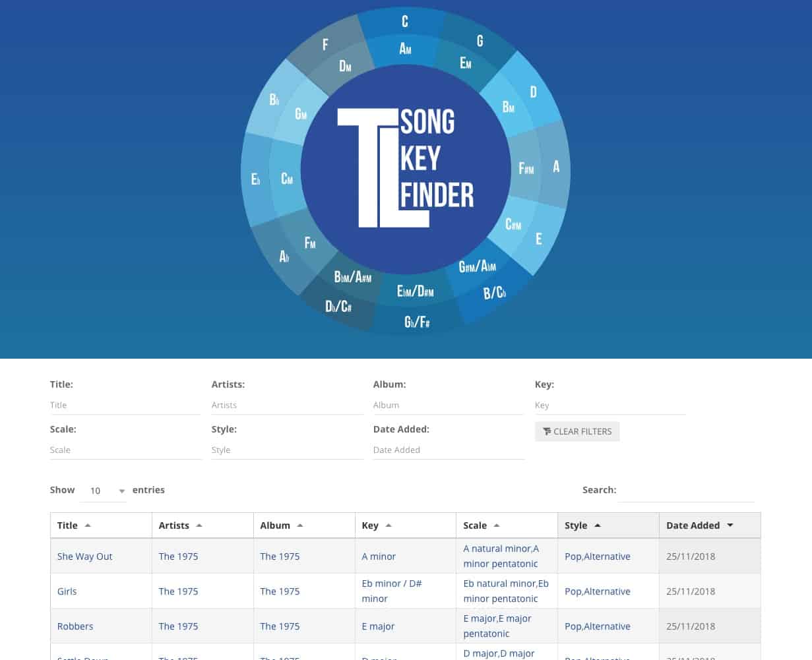Click the Am inner segment of the key wheel
Viewport: 812px width, 660px height.
point(405,49)
